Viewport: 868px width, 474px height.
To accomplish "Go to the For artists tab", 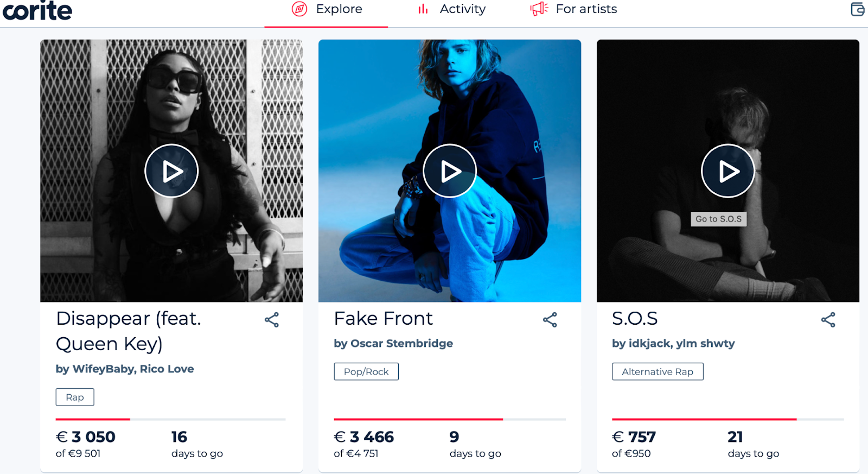I will pos(574,9).
